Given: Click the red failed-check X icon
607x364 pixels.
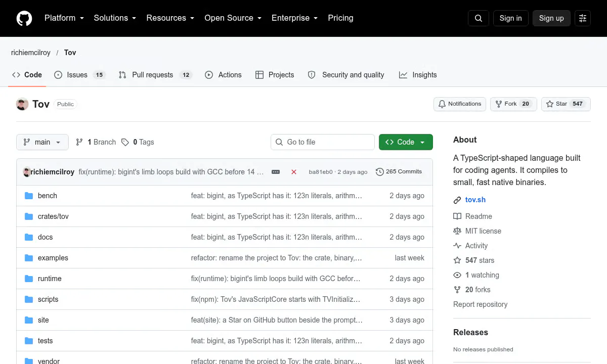Looking at the screenshot, I should [294, 172].
